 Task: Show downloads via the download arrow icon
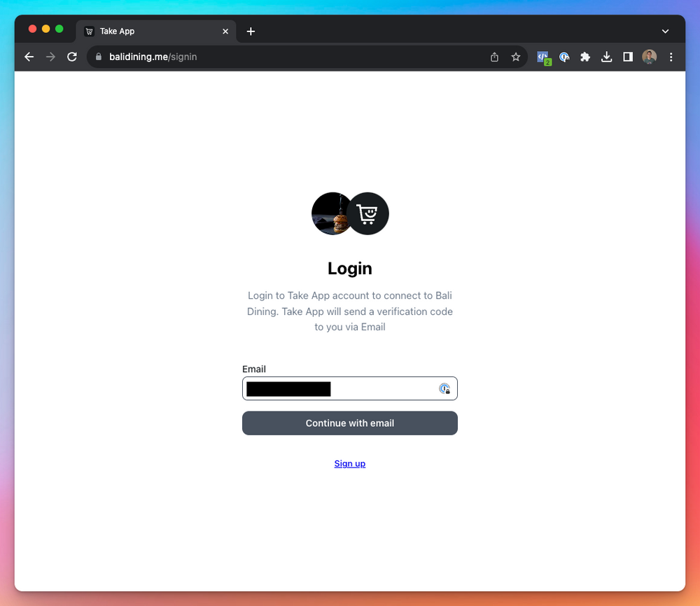click(x=606, y=57)
